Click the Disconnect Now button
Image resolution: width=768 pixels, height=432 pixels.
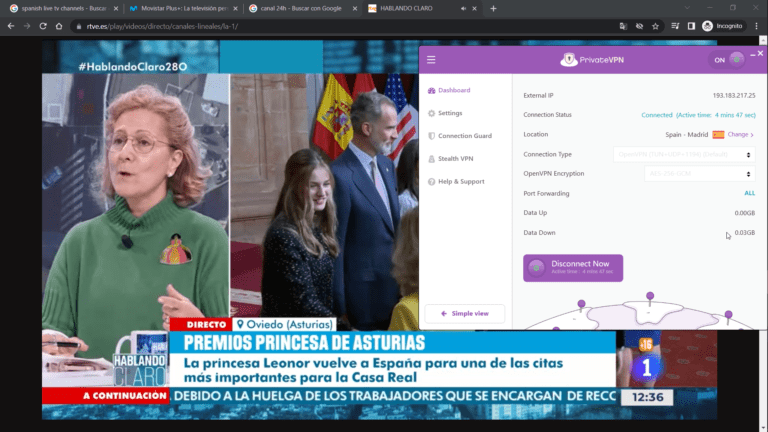tap(573, 268)
